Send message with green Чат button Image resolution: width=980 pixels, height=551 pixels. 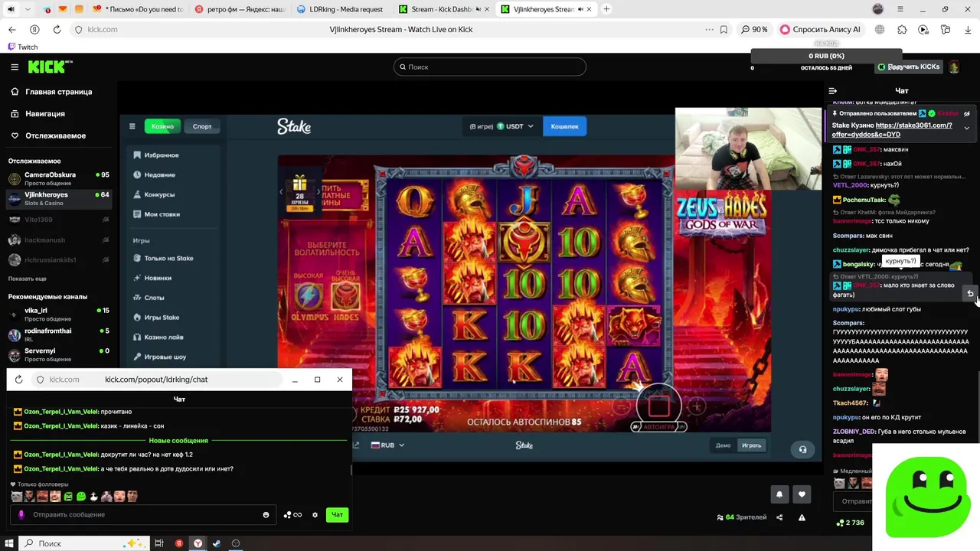(337, 515)
